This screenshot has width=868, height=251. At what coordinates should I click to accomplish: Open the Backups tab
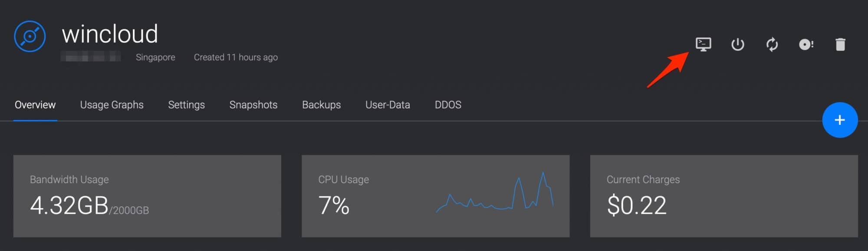coord(321,105)
